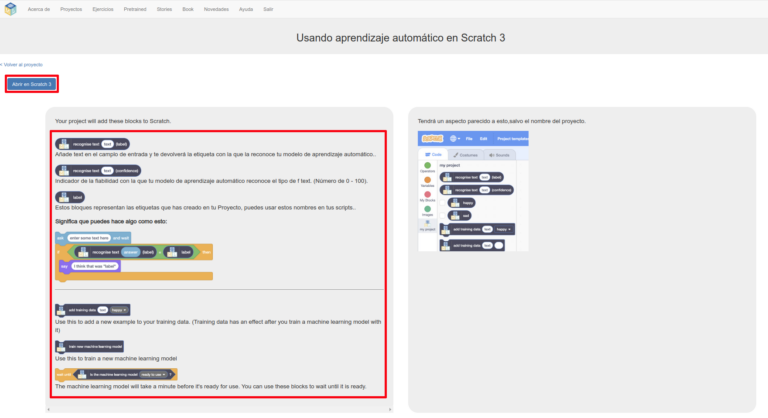Open the Ayuda menu item
Viewport: 768px width, 418px height.
pyautogui.click(x=247, y=9)
